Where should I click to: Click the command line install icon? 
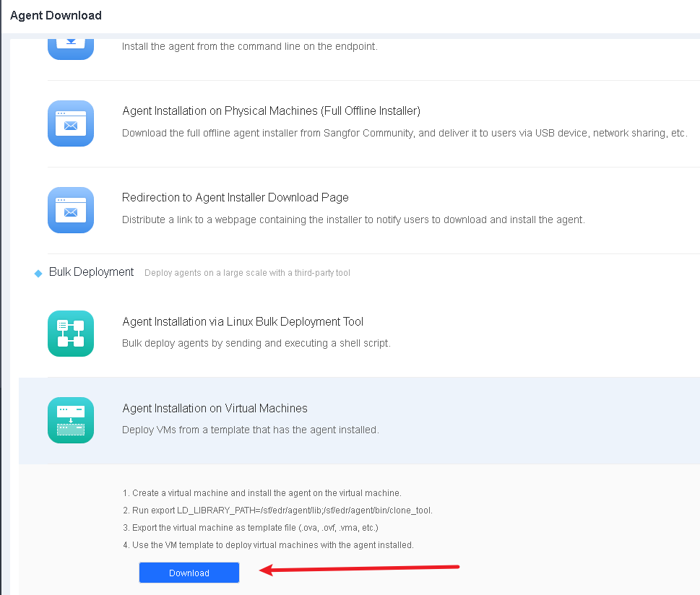click(71, 48)
